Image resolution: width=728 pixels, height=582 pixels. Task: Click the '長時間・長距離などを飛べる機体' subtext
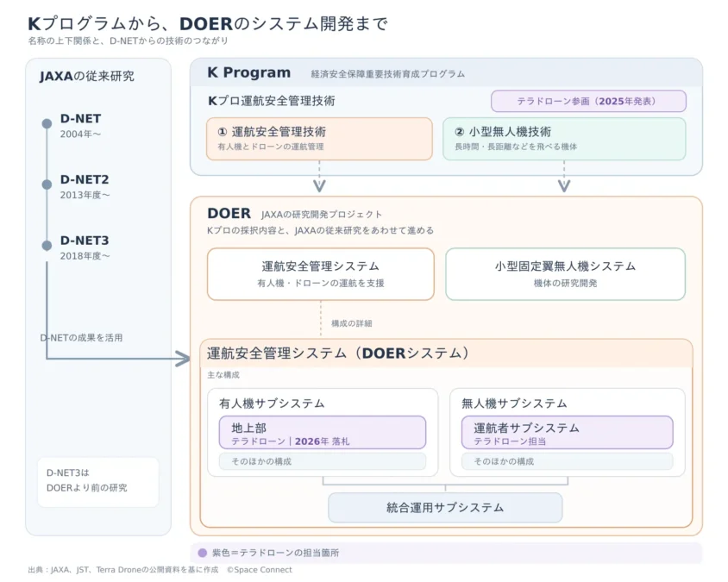pyautogui.click(x=516, y=147)
